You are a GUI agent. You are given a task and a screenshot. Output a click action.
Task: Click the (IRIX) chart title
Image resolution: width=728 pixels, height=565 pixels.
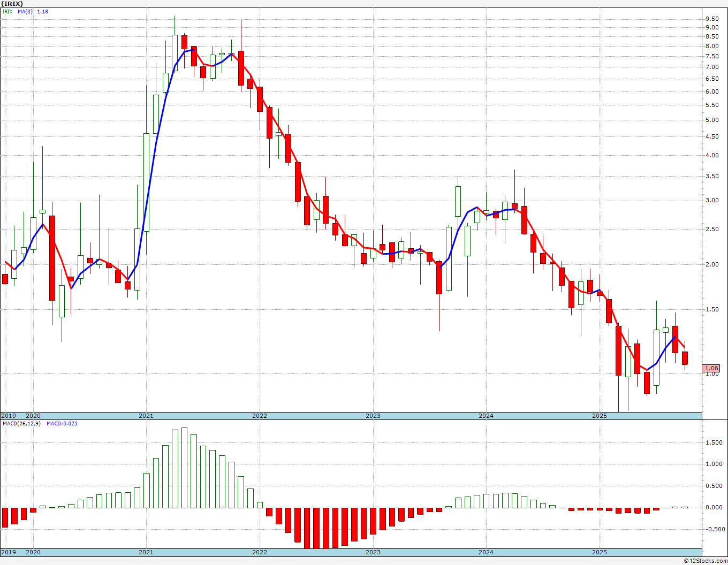[12, 3]
